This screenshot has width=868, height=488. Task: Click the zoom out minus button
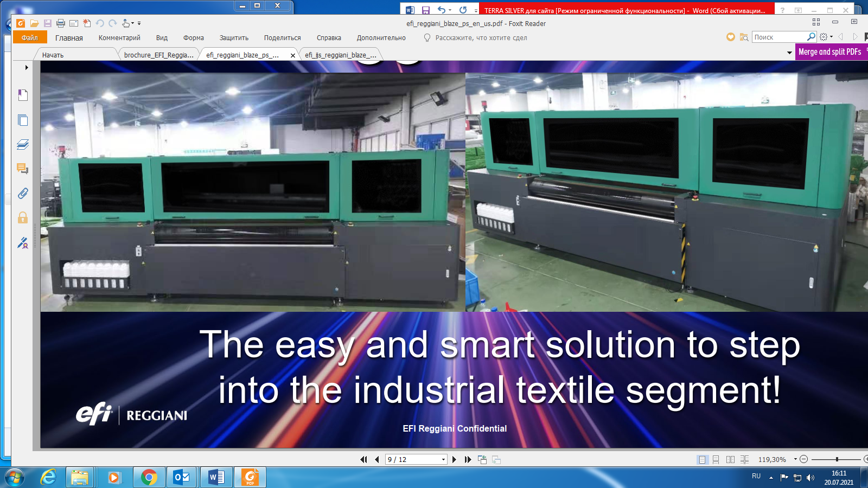click(804, 459)
